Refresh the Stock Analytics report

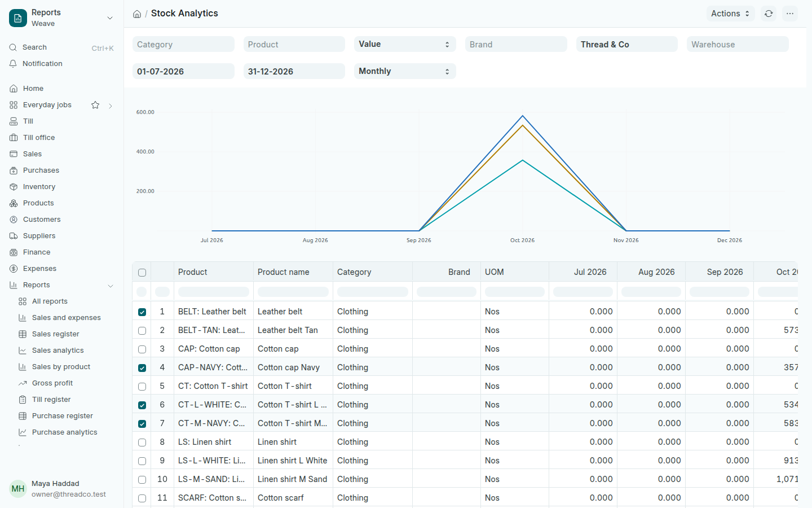pos(769,14)
